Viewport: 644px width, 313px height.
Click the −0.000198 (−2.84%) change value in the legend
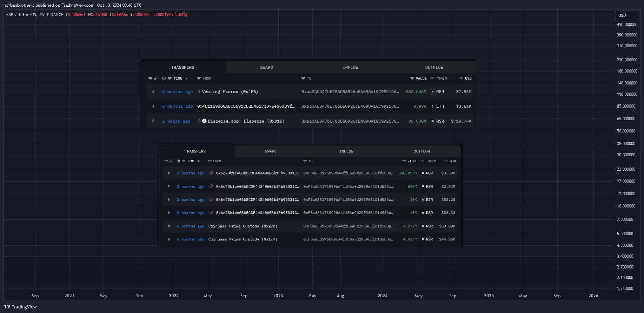pyautogui.click(x=170, y=15)
